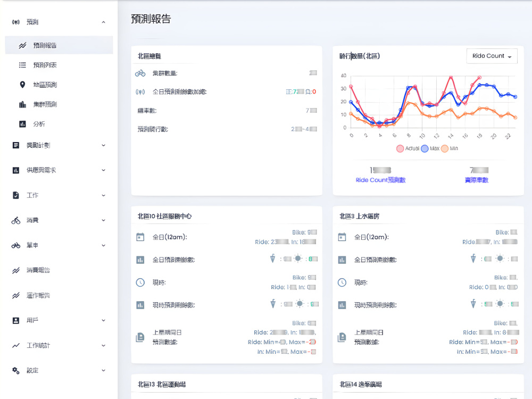532x399 pixels.
Task: Click the 預測騎行數 row label
Action: tap(153, 129)
